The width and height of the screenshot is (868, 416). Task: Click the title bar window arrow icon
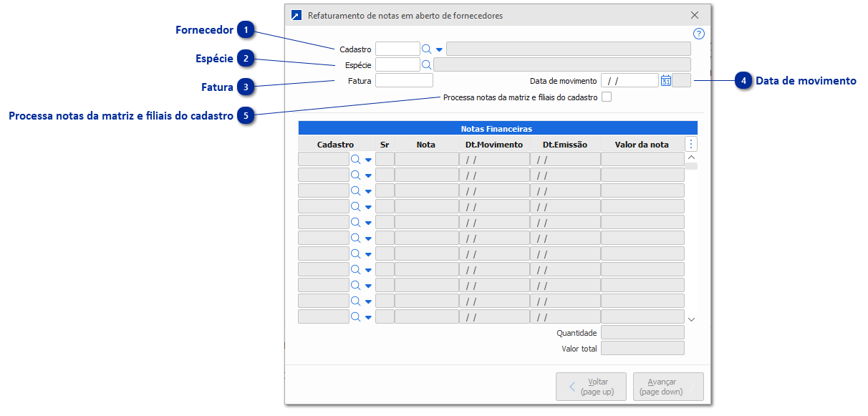click(296, 14)
